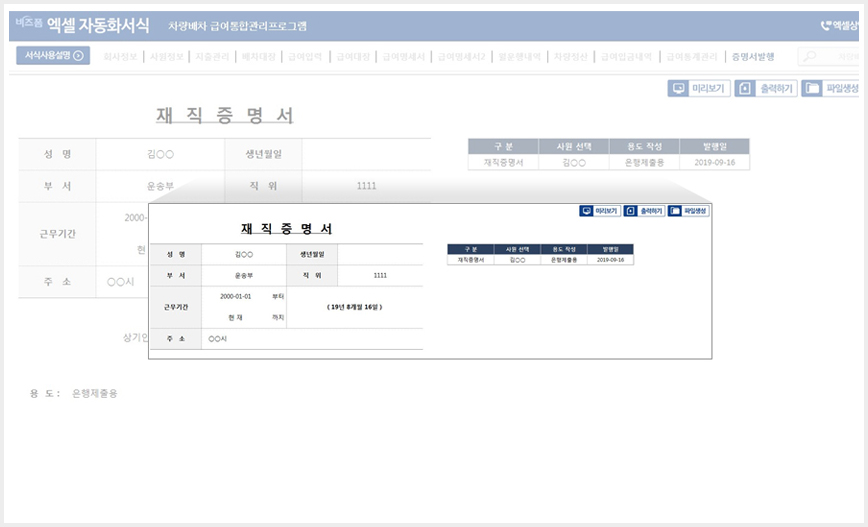Click the 재직증명서 cell under 구분 in the background table
Image resolution: width=868 pixels, height=527 pixels.
503,162
